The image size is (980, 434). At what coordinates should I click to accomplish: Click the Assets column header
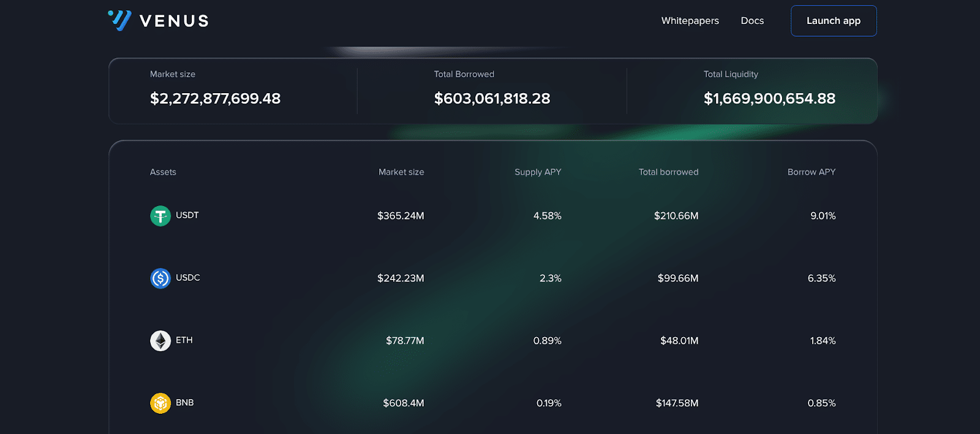163,172
